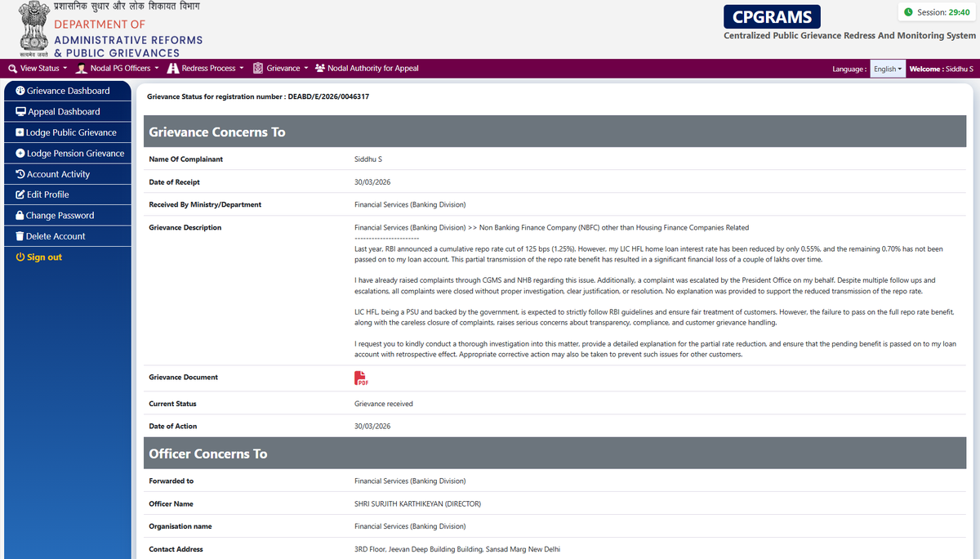The image size is (980, 559).
Task: Click the green session clock icon
Action: coord(908,12)
